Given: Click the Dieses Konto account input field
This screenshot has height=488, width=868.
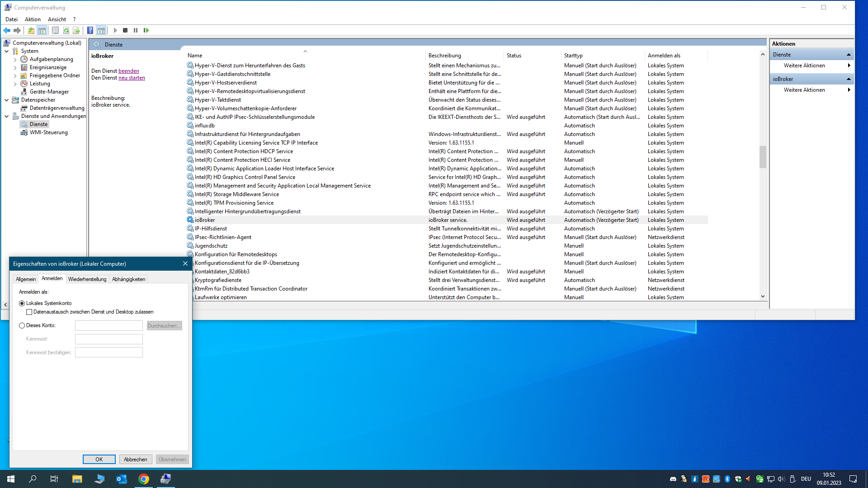Looking at the screenshot, I should [109, 326].
